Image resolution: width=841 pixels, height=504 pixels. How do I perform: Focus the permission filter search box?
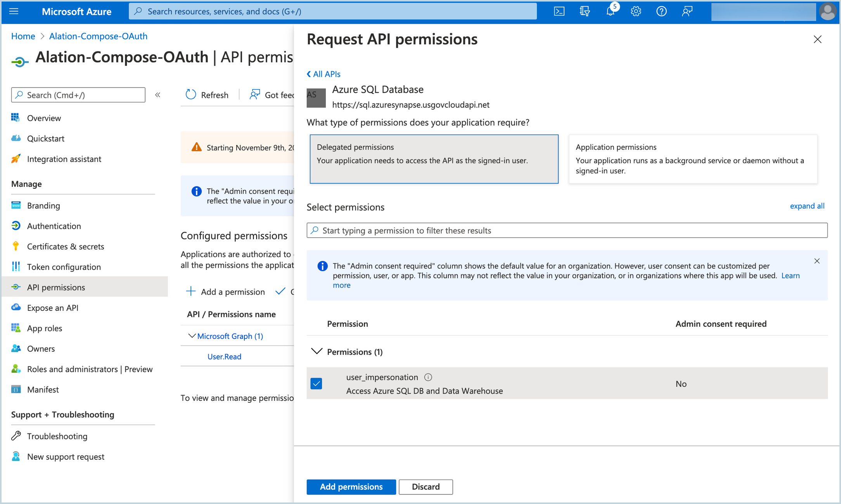[567, 230]
